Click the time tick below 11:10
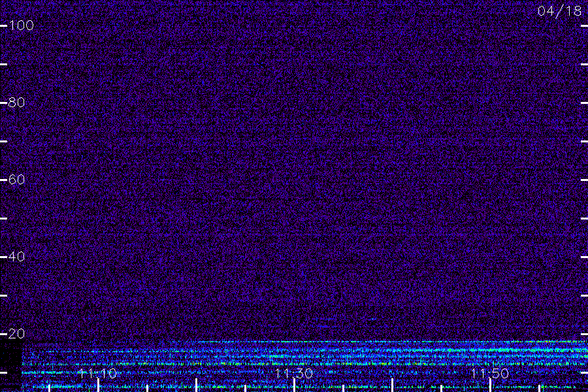The width and height of the screenshot is (588, 392). [98, 385]
